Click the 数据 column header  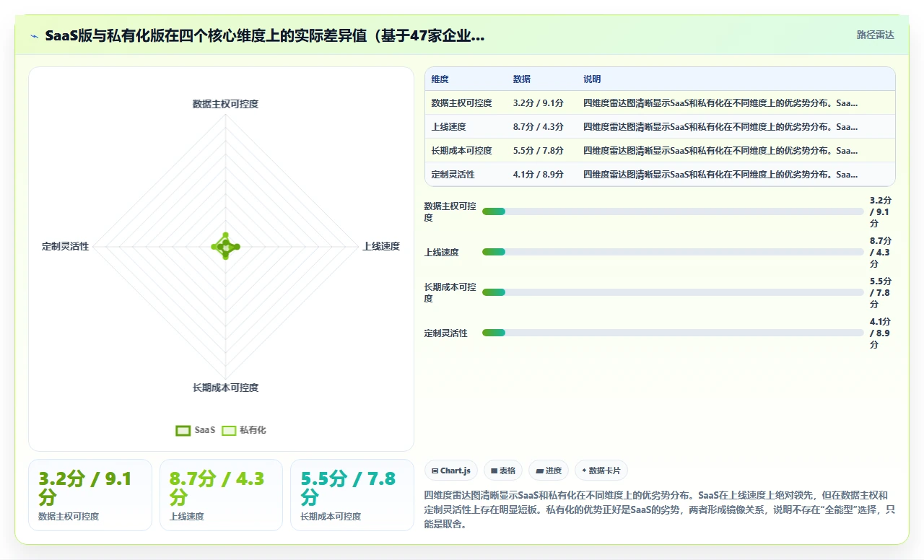[522, 79]
